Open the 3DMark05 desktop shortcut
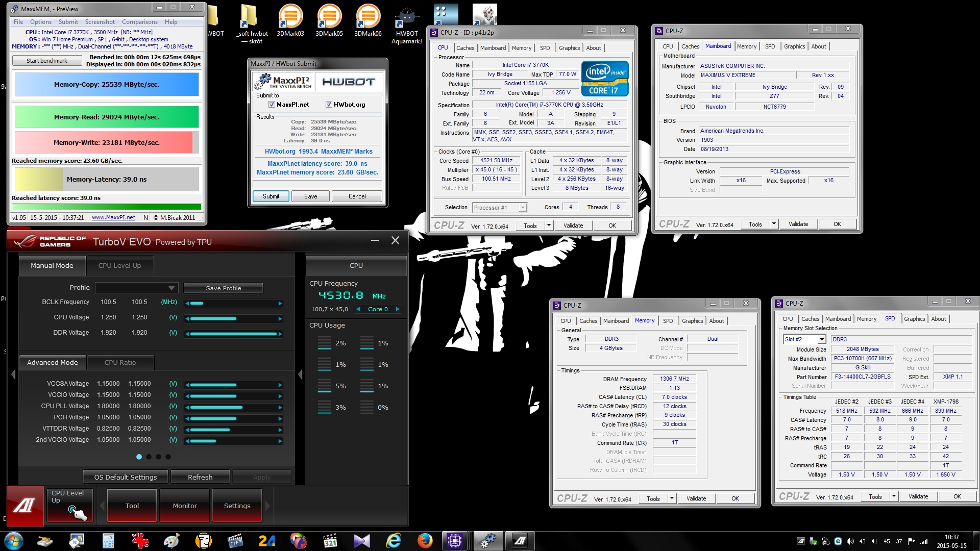This screenshot has width=980, height=551. pos(329,20)
